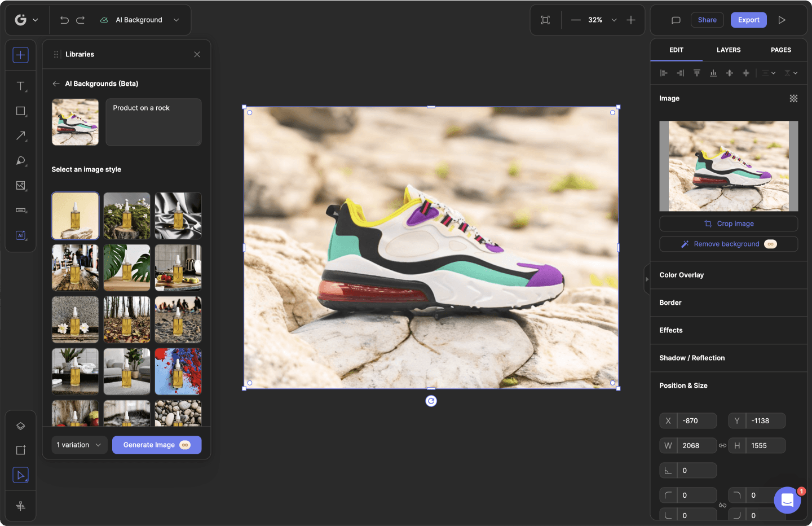Click the Remove background button
Image resolution: width=812 pixels, height=526 pixels.
[x=729, y=244]
